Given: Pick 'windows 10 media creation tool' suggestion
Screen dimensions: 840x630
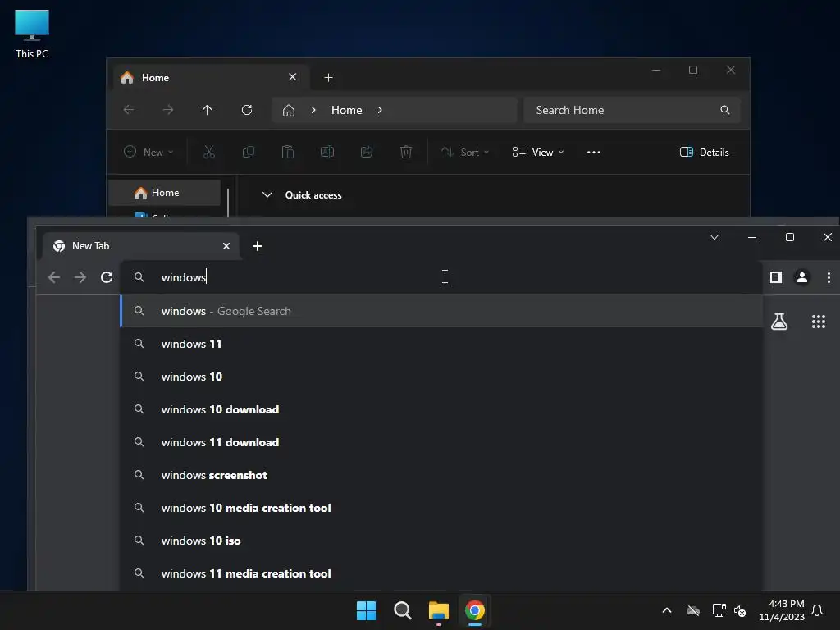Looking at the screenshot, I should [441, 508].
